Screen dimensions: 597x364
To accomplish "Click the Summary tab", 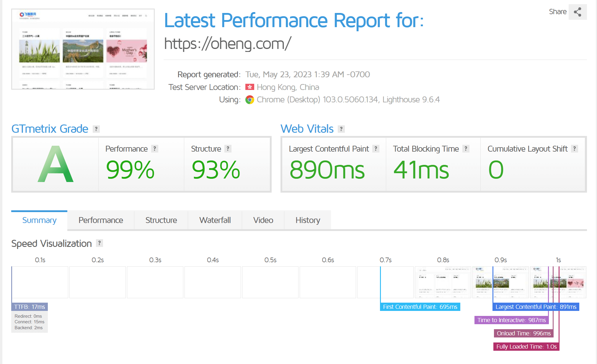I will coord(39,220).
